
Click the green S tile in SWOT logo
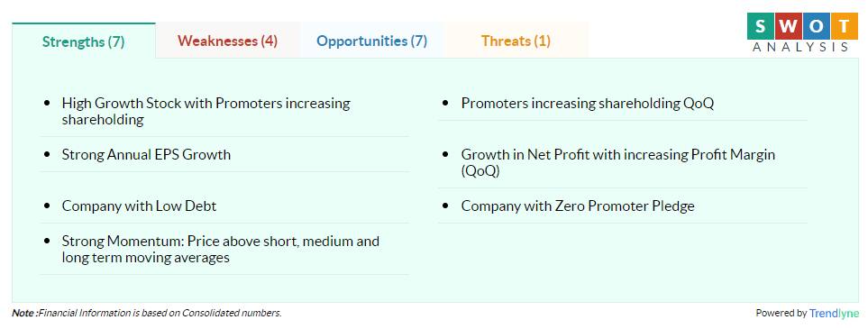760,25
